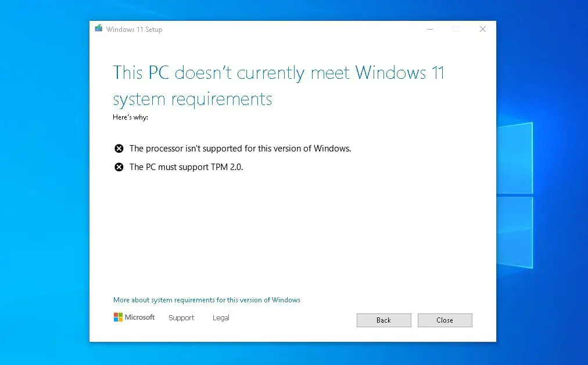Open the Legal link in the footer
The width and height of the screenshot is (588, 365).
click(x=221, y=318)
